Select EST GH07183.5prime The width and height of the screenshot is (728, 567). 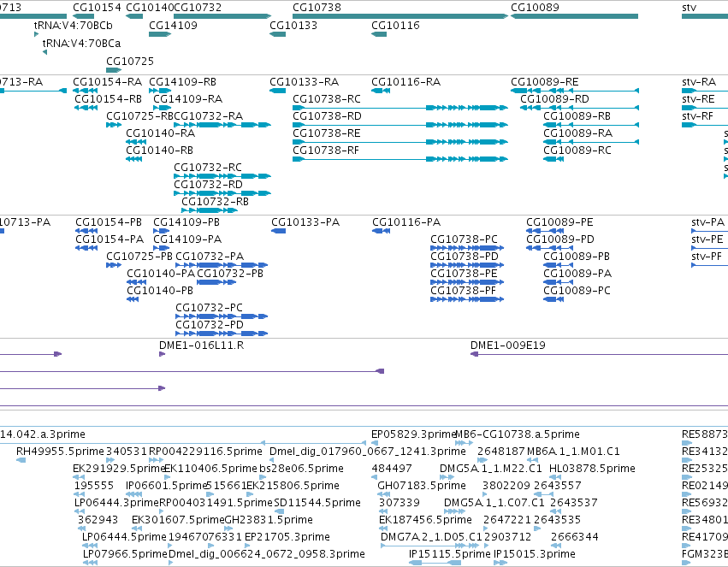point(422,486)
